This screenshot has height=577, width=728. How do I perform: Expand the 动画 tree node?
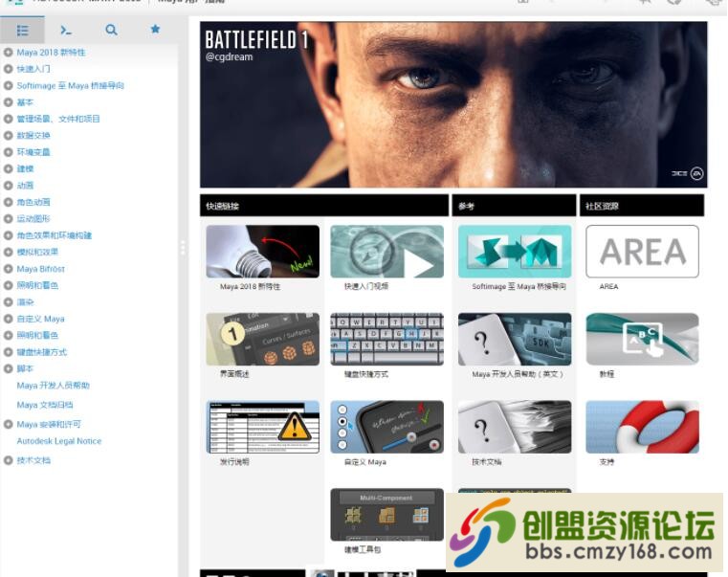(x=8, y=186)
